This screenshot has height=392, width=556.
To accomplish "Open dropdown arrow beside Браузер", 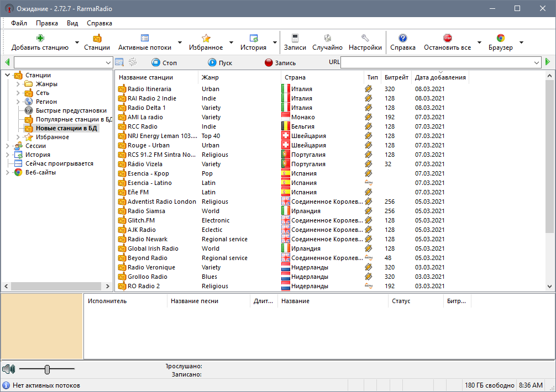I will pyautogui.click(x=521, y=43).
